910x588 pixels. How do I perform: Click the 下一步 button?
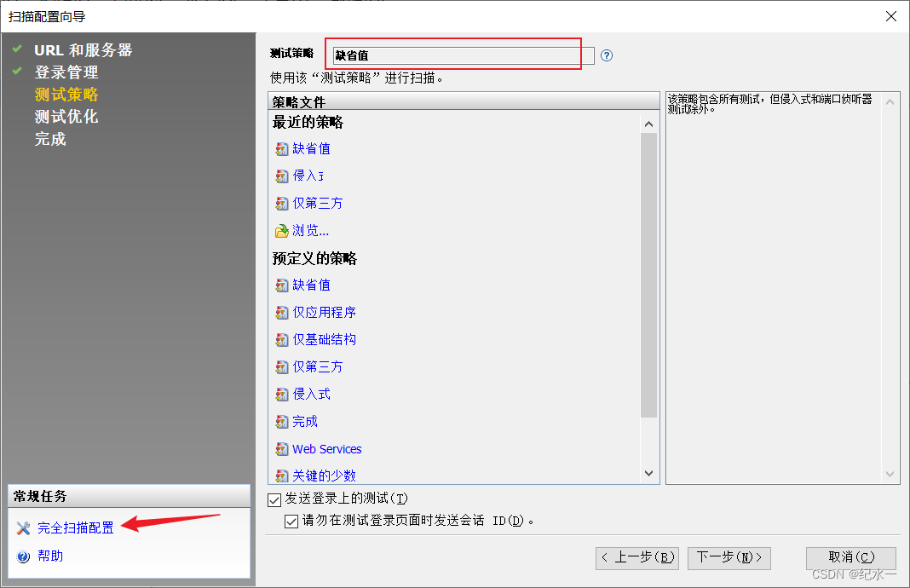tap(729, 558)
